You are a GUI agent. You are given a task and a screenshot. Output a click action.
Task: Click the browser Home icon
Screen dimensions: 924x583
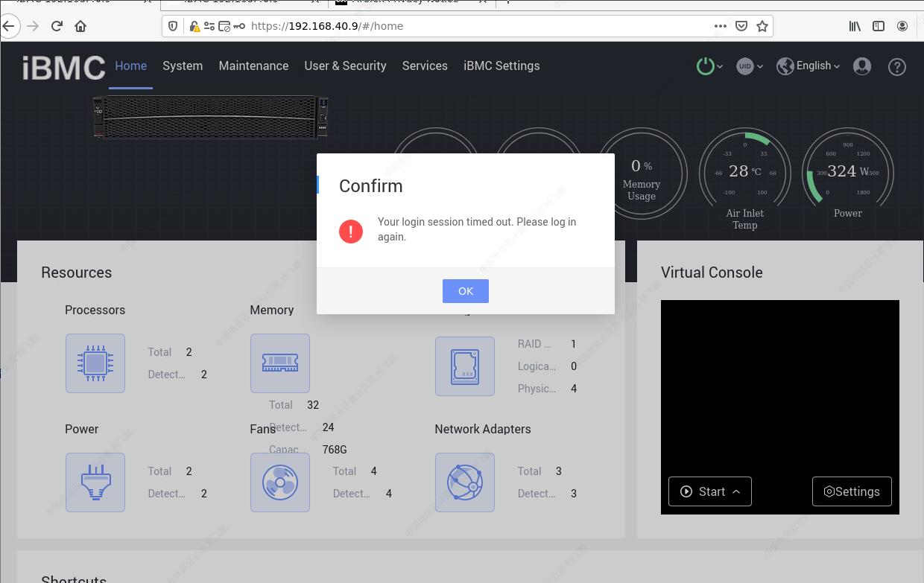click(x=80, y=26)
